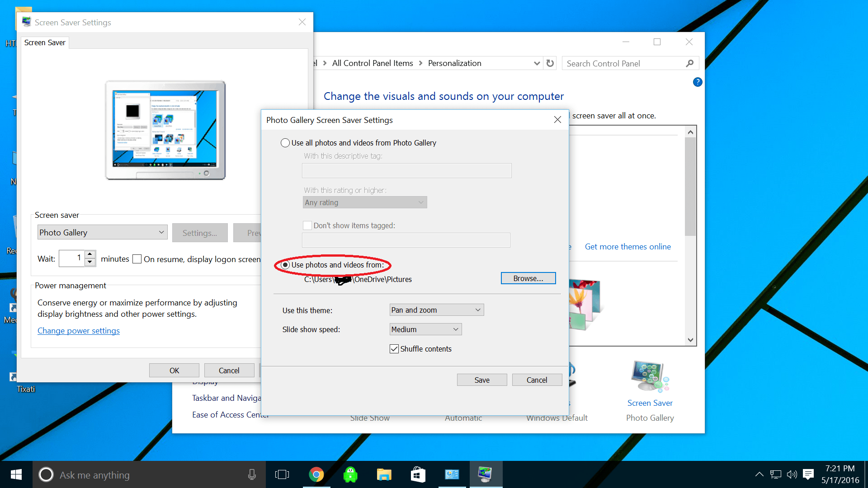Expand the Use this theme dropdown

[x=436, y=310]
